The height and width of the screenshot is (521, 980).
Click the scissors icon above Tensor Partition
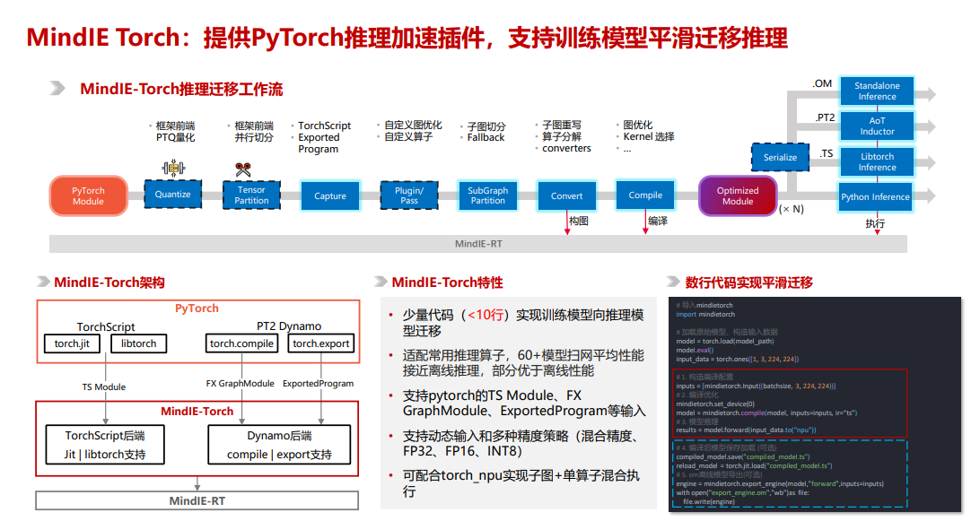click(243, 169)
